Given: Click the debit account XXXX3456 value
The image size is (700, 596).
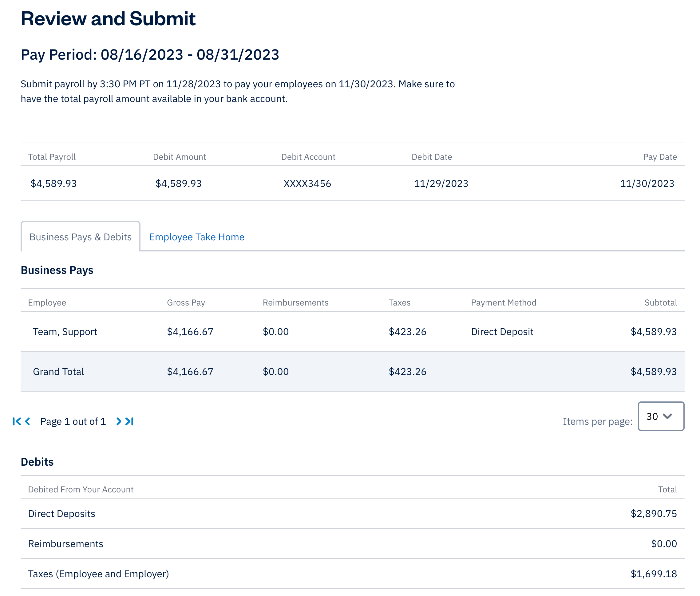Looking at the screenshot, I should click(x=307, y=184).
